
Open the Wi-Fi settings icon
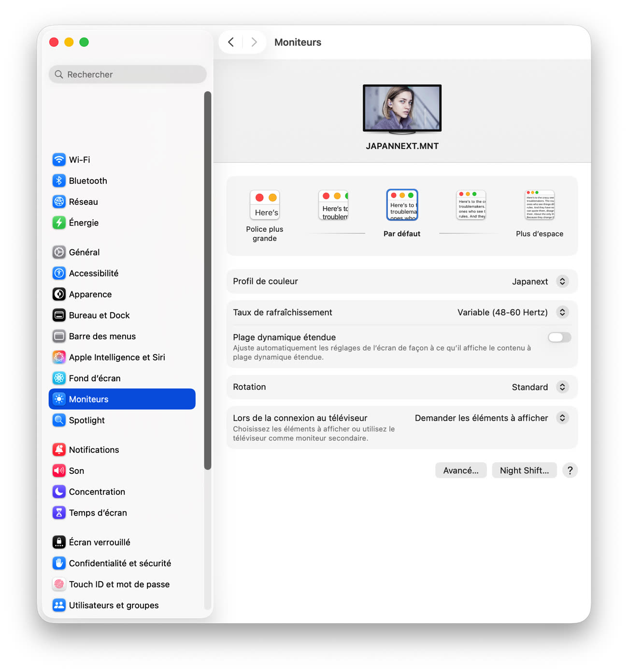59,159
